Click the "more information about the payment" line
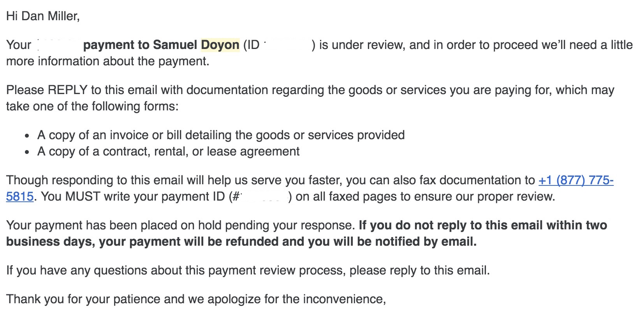Screen dimensions: 644x318 [x=107, y=61]
